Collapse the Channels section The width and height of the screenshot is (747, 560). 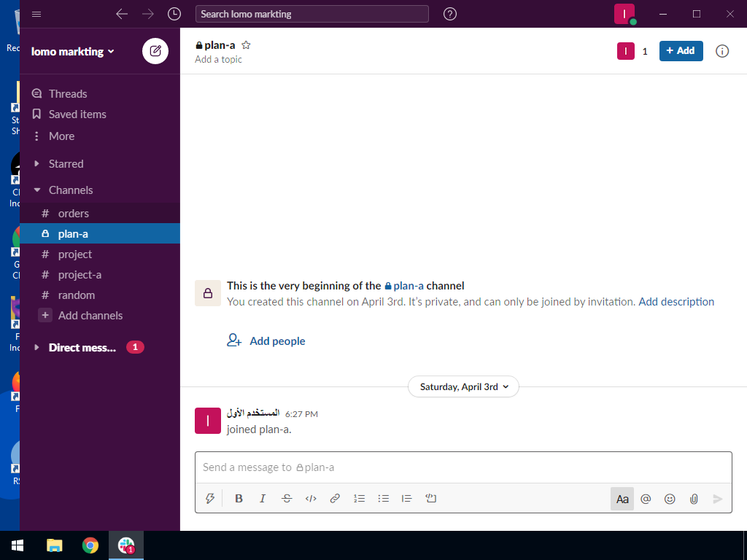pos(36,190)
